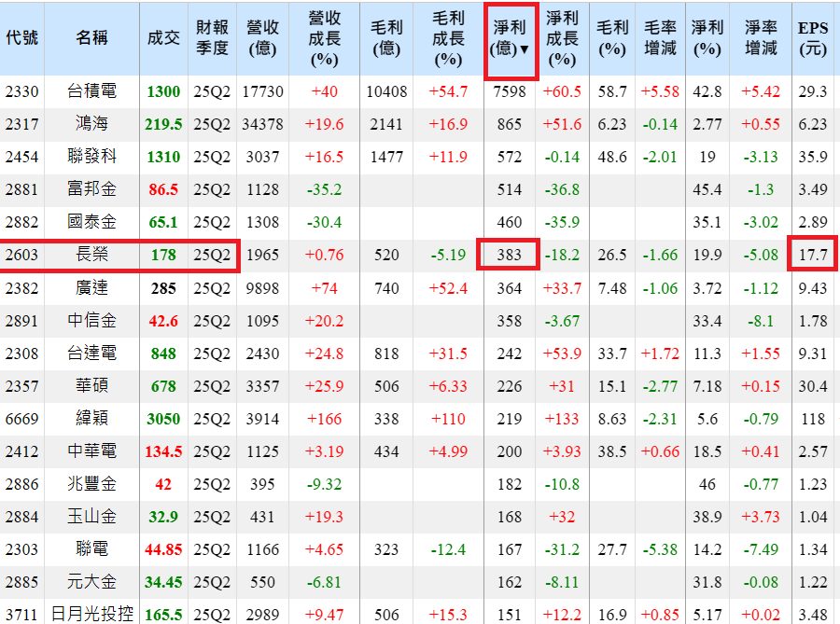Image resolution: width=840 pixels, height=624 pixels.
Task: Open stock code 2603
Action: coord(22,255)
